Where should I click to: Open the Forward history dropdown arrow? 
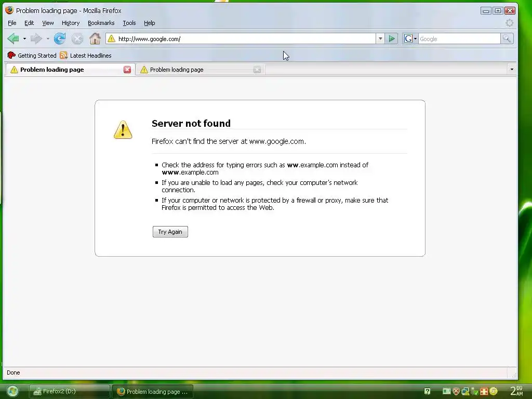48,38
